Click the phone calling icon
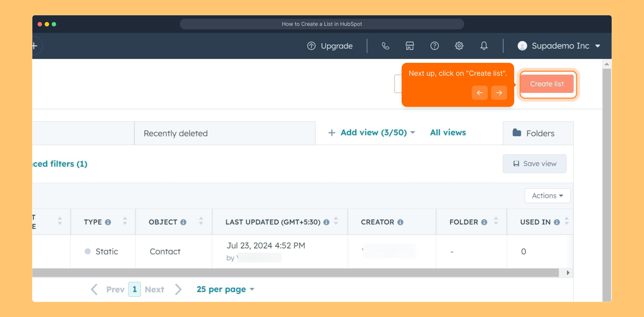644x317 pixels. pyautogui.click(x=385, y=46)
